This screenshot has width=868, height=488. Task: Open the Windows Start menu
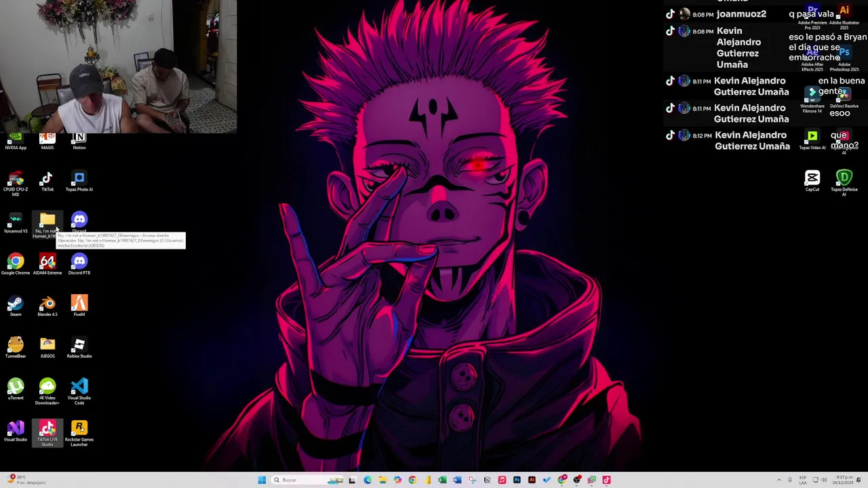coord(262,480)
